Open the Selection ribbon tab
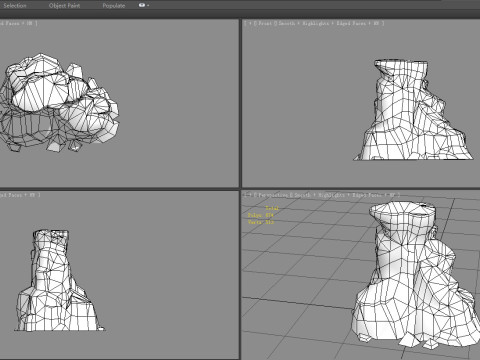480x360 pixels. (x=15, y=6)
